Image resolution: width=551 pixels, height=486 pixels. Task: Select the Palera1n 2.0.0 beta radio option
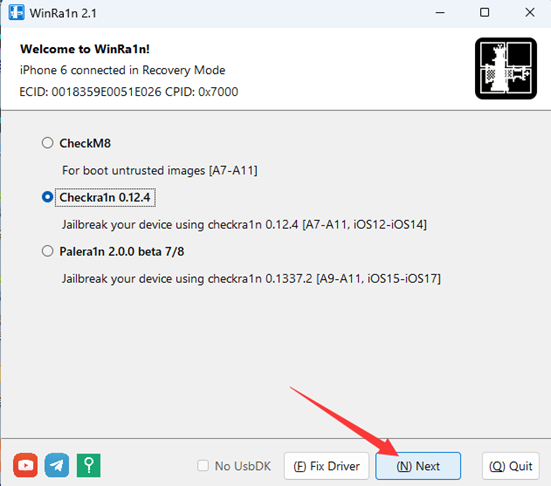pyautogui.click(x=47, y=251)
